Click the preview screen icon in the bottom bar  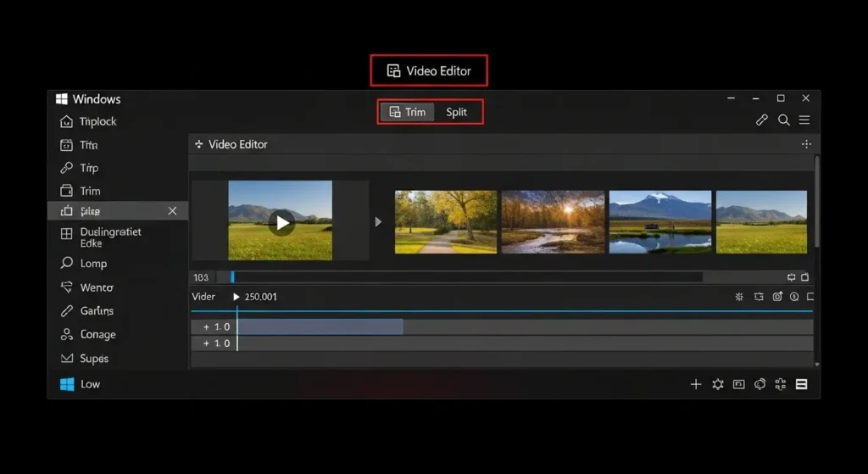[x=739, y=384]
